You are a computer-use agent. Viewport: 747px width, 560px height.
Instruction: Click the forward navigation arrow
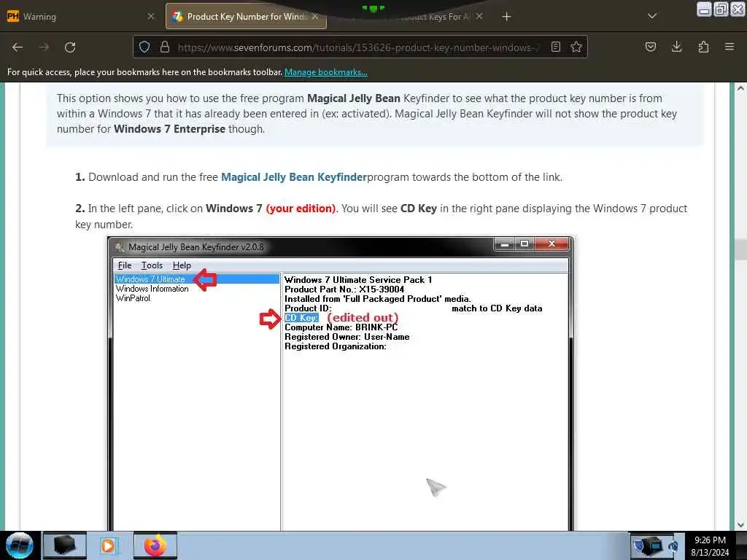(44, 47)
